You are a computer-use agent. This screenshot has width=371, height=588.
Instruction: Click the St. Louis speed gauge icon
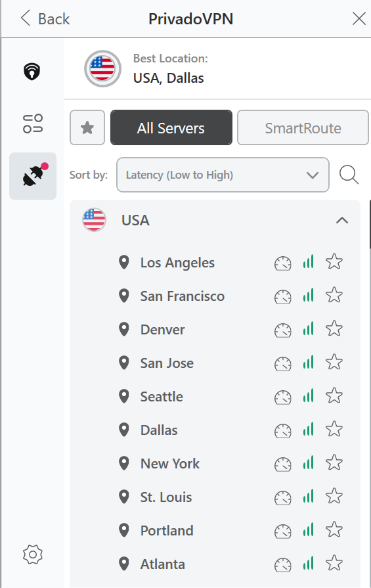coord(283,497)
